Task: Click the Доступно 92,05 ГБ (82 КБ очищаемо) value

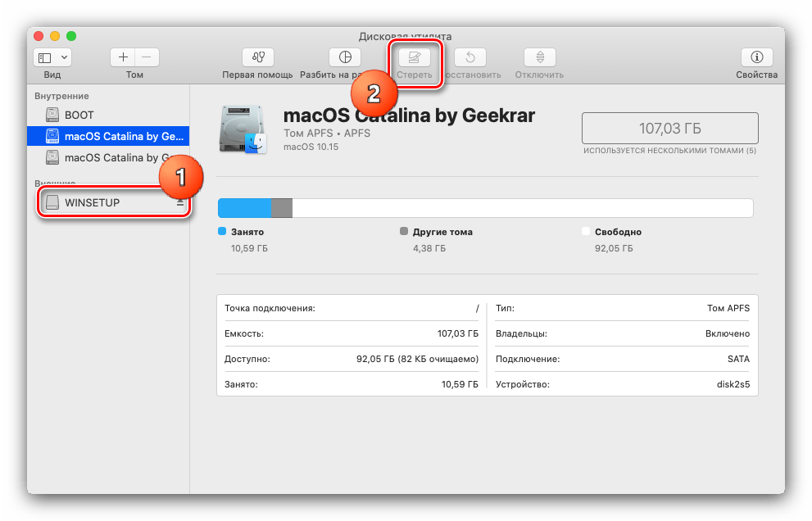Action: (x=417, y=359)
